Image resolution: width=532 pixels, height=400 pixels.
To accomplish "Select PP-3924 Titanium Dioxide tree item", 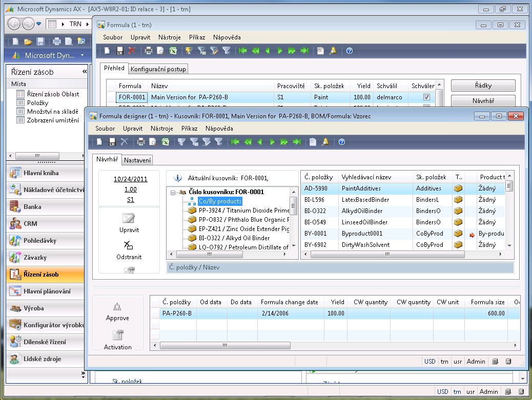I will click(x=243, y=210).
